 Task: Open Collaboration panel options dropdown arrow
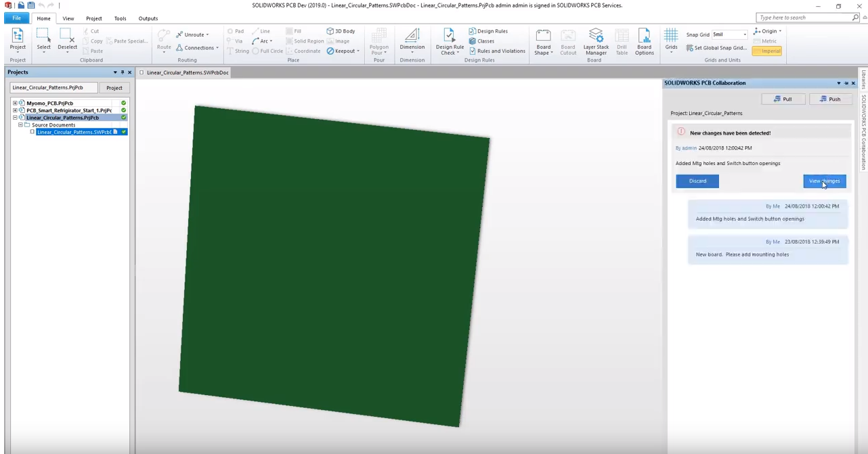839,83
